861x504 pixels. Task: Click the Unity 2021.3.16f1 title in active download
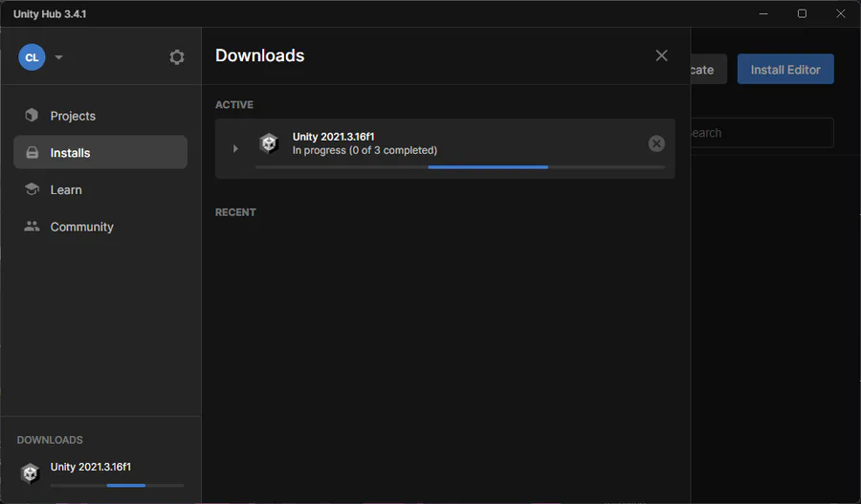333,137
